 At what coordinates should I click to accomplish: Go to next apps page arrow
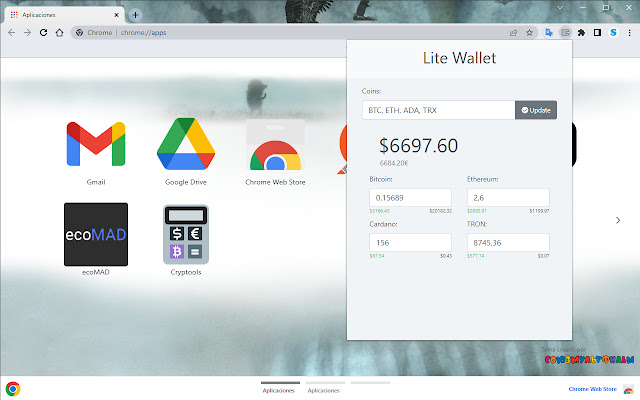tap(618, 220)
